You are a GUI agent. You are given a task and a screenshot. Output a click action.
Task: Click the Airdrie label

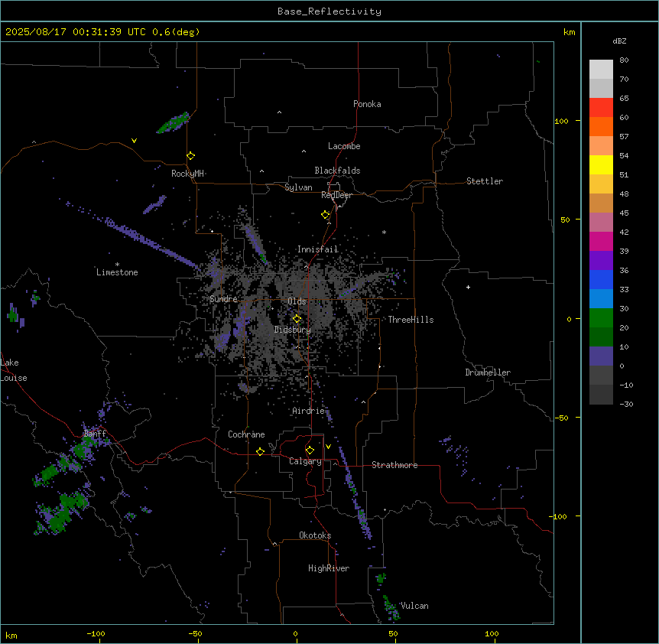pos(309,411)
